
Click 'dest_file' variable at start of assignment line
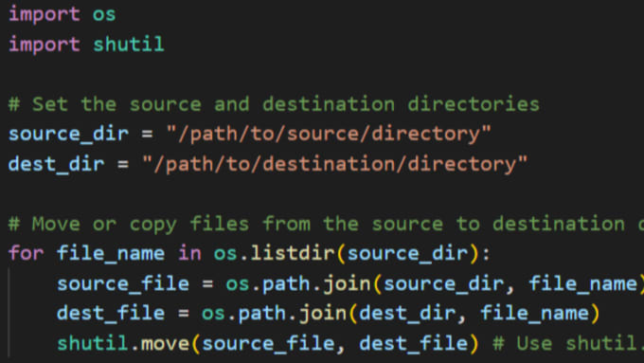111,314
